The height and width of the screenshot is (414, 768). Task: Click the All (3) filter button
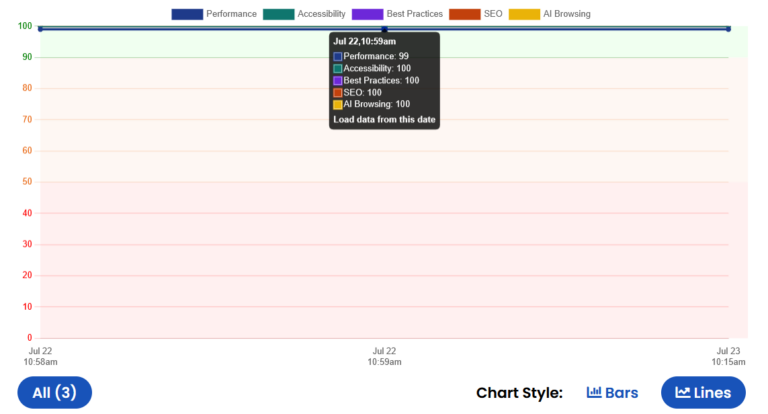pos(54,392)
